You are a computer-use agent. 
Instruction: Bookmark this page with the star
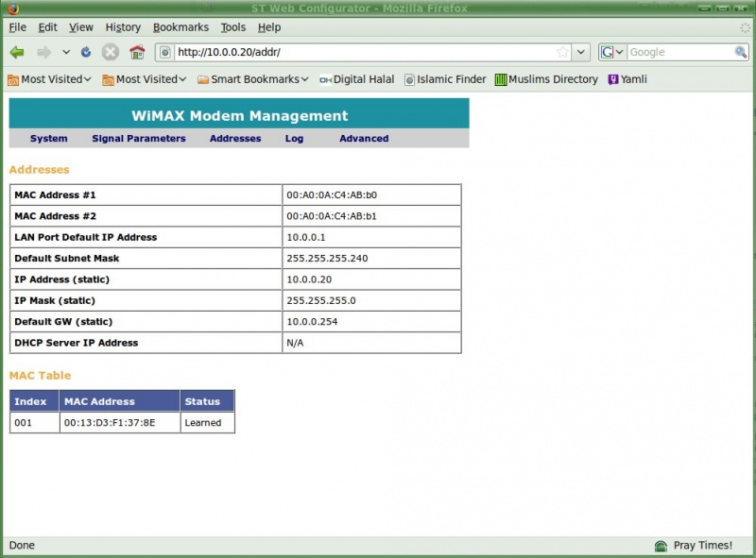562,52
